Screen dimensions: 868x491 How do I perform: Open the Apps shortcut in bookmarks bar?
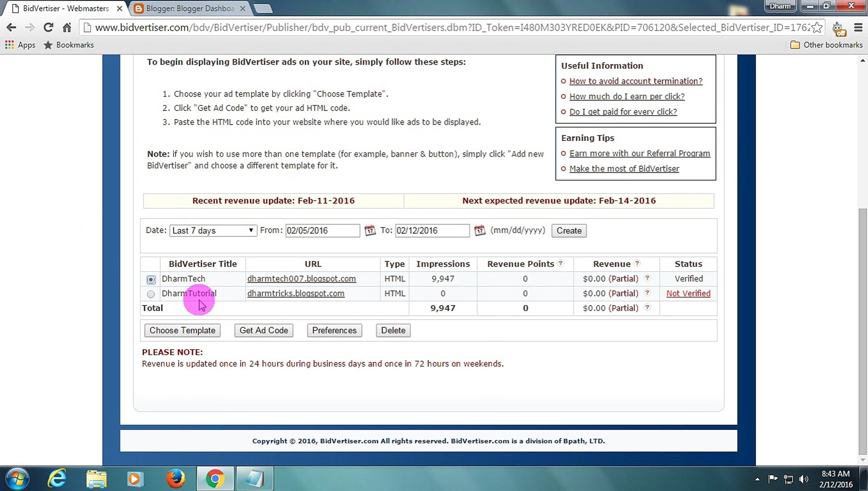pyautogui.click(x=20, y=45)
